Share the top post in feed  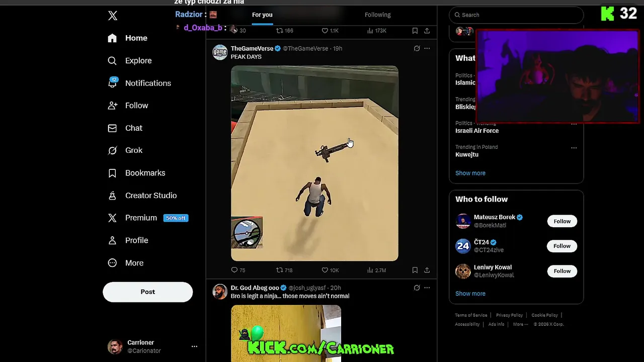coord(427,31)
